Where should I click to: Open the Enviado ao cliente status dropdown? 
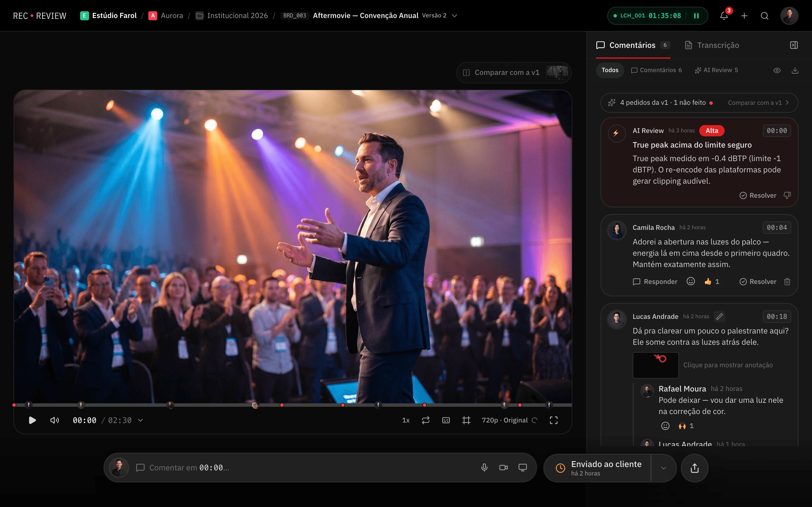[x=663, y=468]
